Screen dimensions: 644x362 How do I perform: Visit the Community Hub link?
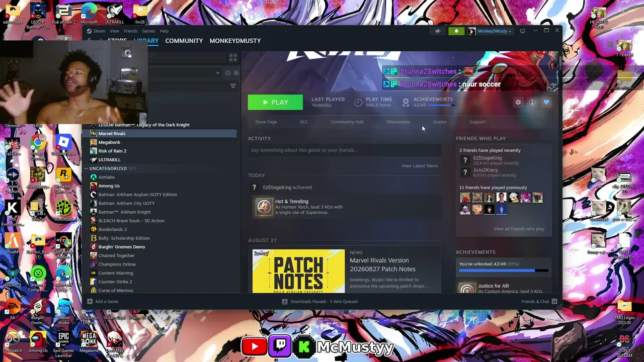[347, 122]
